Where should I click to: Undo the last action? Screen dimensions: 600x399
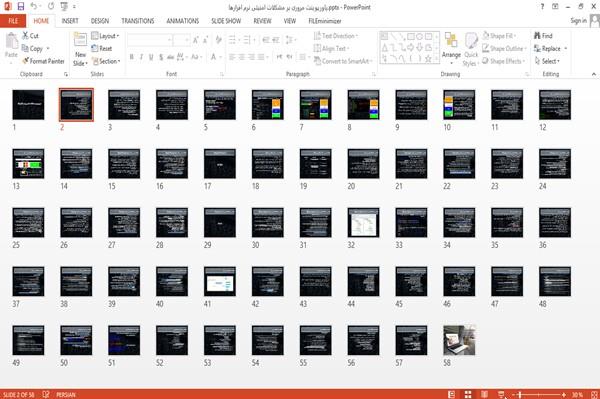(34, 6)
